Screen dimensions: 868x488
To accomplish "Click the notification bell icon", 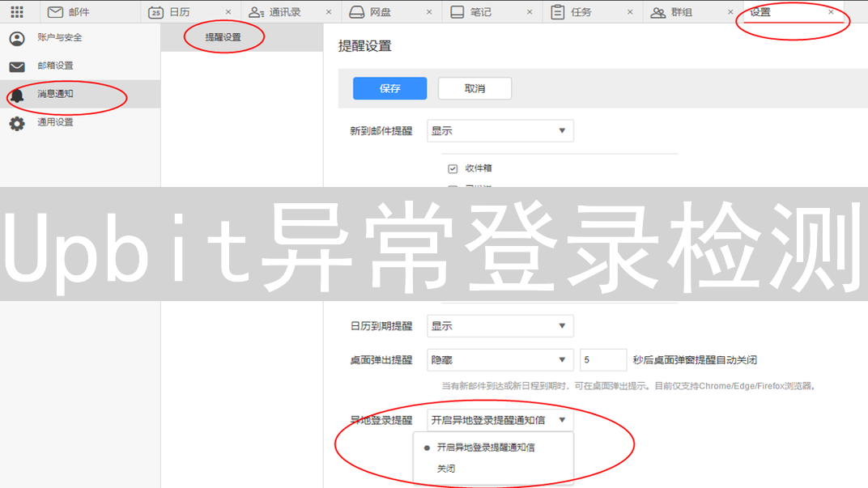I will [x=17, y=95].
